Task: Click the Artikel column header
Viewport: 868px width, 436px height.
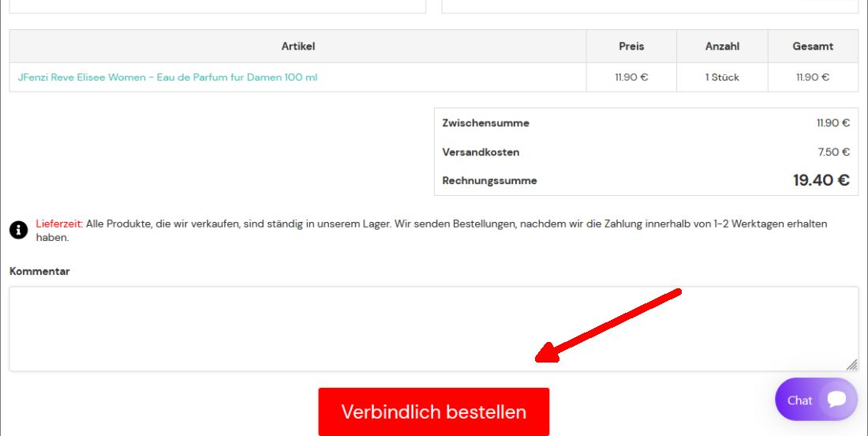Action: [297, 46]
